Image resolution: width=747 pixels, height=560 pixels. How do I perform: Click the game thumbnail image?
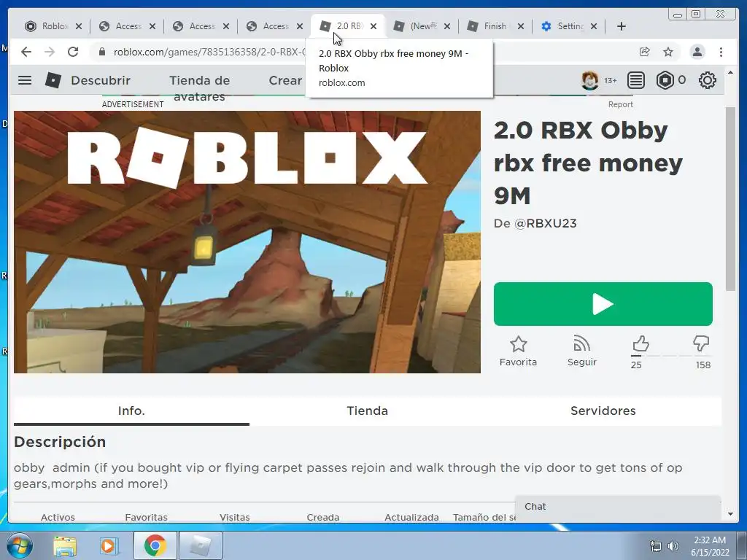247,242
